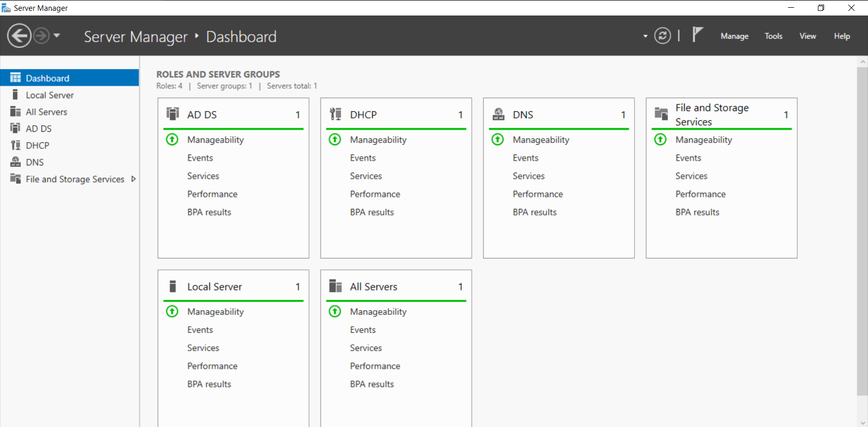Open the notifications flag icon
The image size is (868, 427).
pos(698,35)
